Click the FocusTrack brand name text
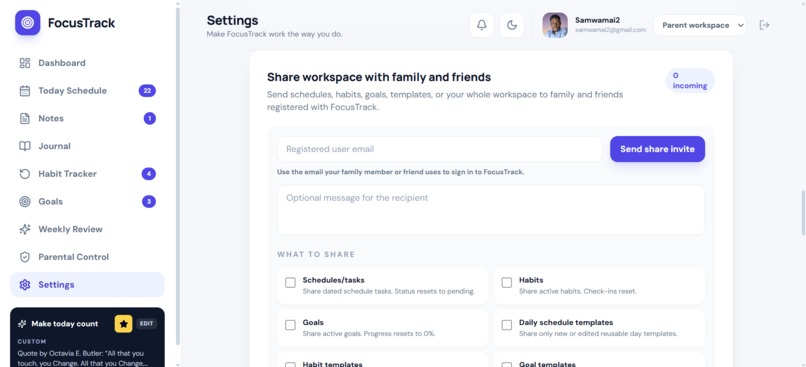The image size is (806, 367). click(81, 23)
